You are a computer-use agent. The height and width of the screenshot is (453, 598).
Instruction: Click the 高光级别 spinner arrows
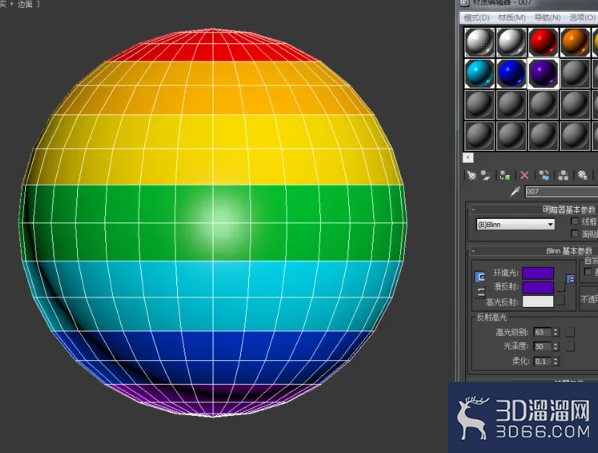pos(556,332)
